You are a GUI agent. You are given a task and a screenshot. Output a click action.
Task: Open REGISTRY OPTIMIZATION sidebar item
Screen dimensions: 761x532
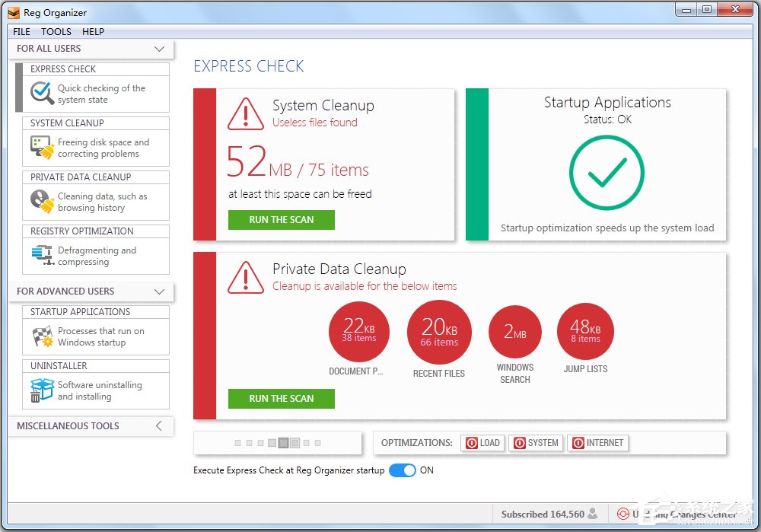click(96, 249)
